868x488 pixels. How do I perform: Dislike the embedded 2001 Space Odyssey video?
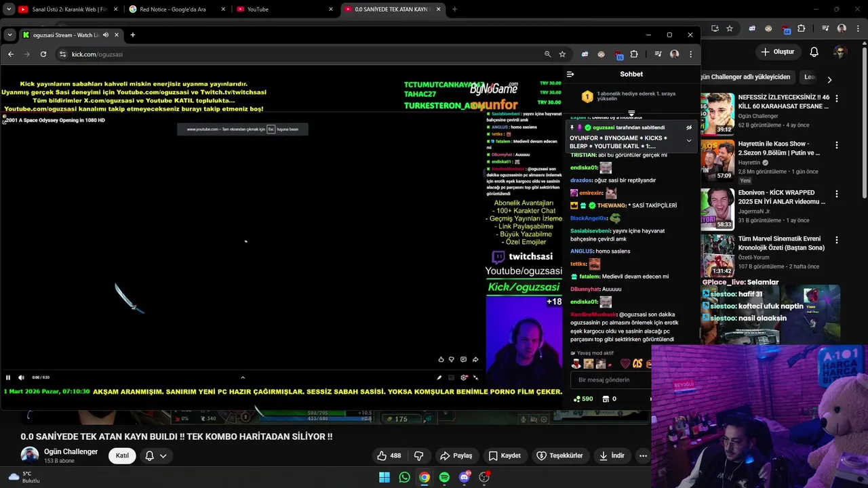point(452,359)
